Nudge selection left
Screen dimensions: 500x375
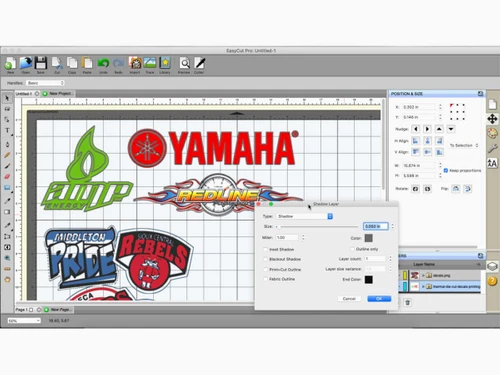point(415,129)
